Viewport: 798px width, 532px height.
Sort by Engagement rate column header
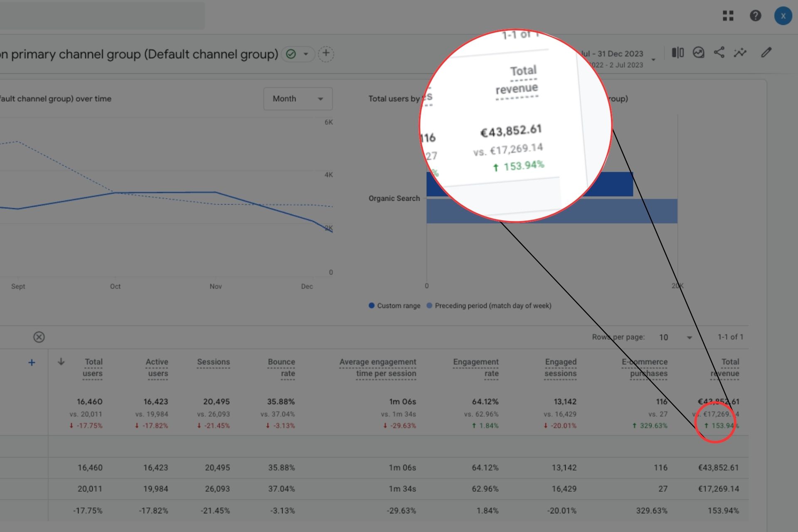[476, 367]
